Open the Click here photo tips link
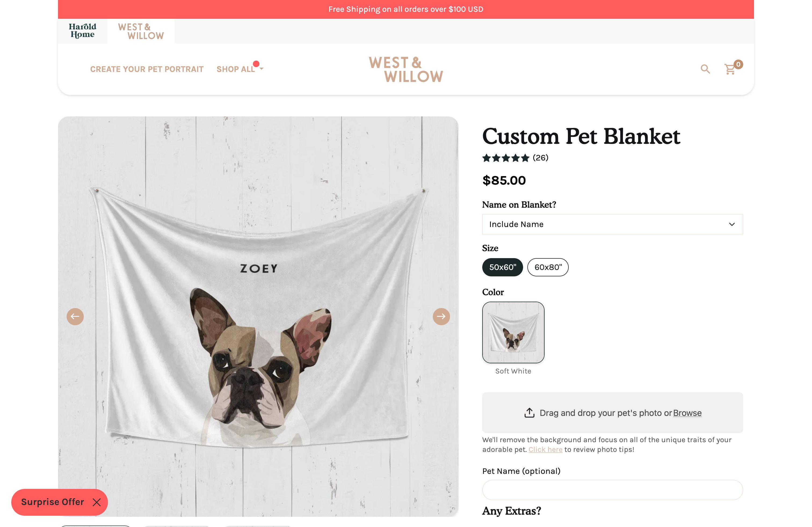Screen dimensions: 812x527 545,450
